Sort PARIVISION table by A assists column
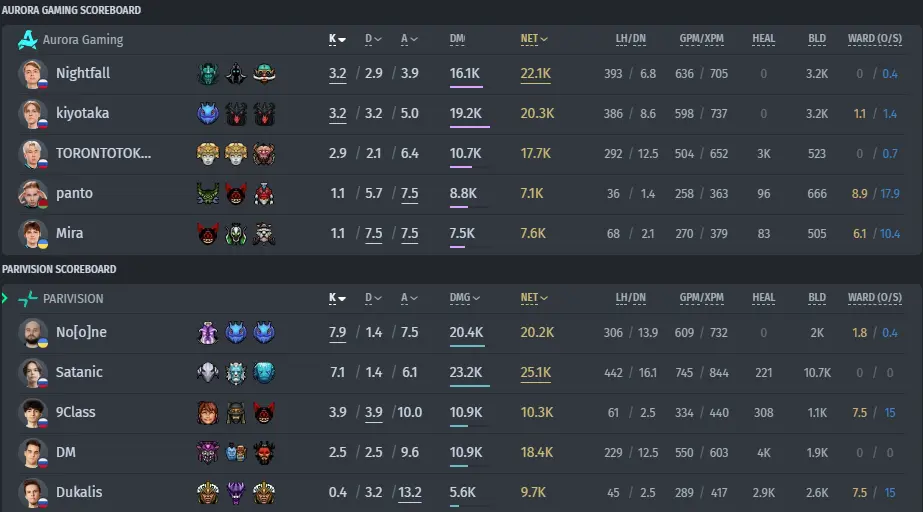The width and height of the screenshot is (923, 512). tap(409, 298)
